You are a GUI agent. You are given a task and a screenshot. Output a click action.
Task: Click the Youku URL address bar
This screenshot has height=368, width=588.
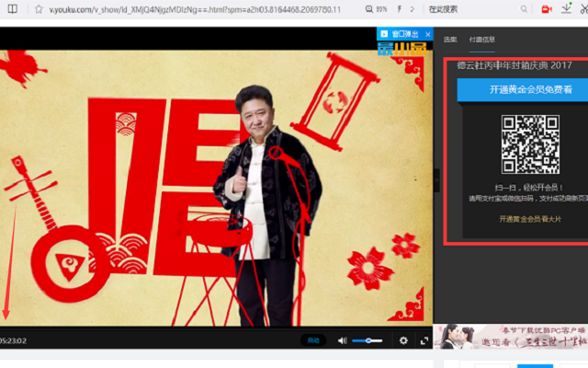[195, 9]
